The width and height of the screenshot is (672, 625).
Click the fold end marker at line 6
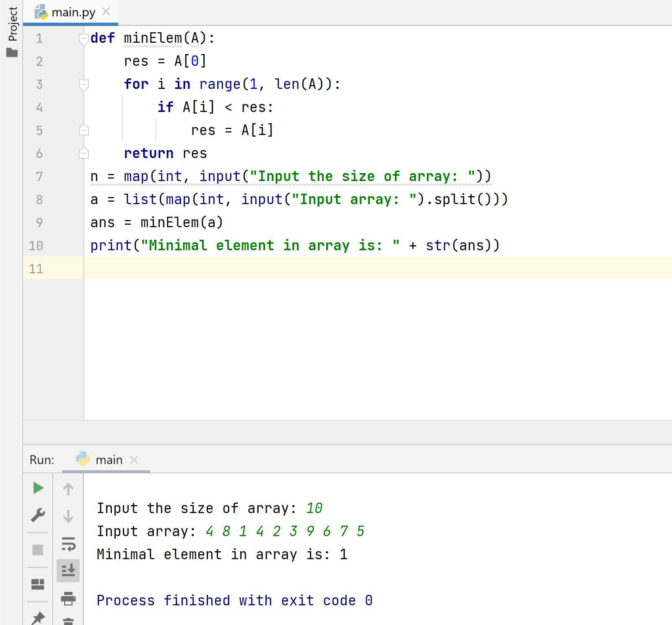coord(83,153)
